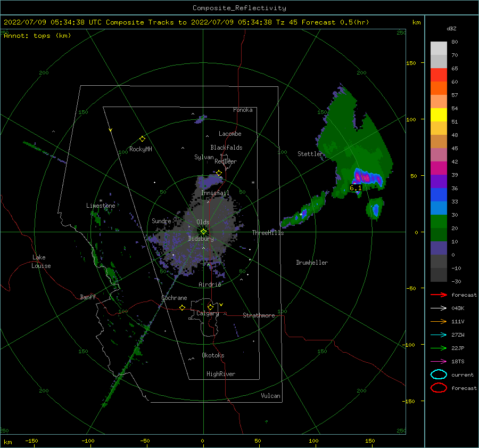
Task: Click the red forecast ellipse legend icon
Action: (439, 388)
